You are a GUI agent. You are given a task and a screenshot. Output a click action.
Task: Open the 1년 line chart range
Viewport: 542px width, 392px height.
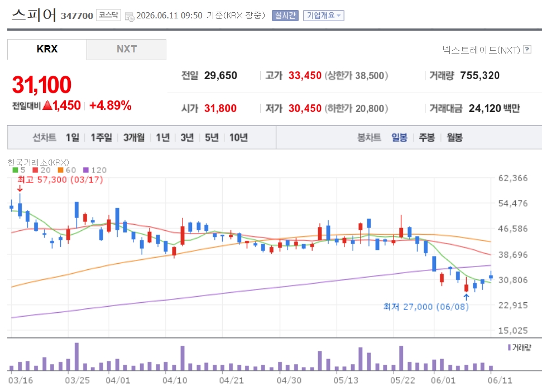tap(163, 138)
